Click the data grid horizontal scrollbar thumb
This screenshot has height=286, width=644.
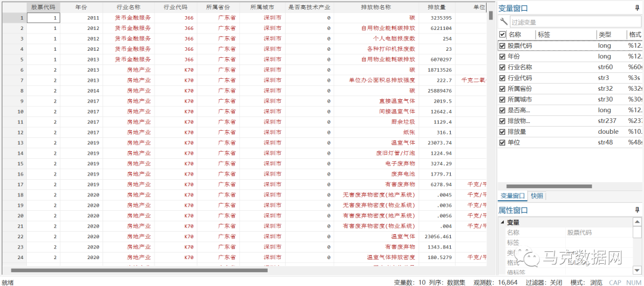click(139, 270)
